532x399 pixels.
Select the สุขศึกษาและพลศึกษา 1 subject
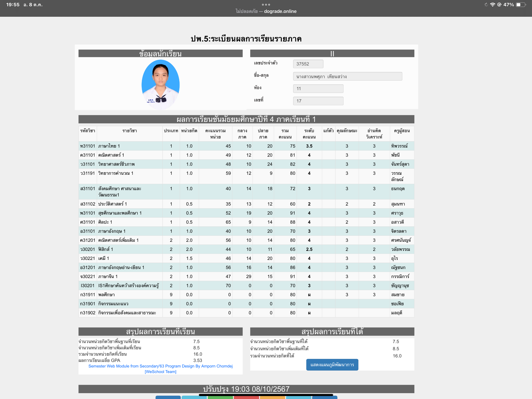[x=120, y=213]
